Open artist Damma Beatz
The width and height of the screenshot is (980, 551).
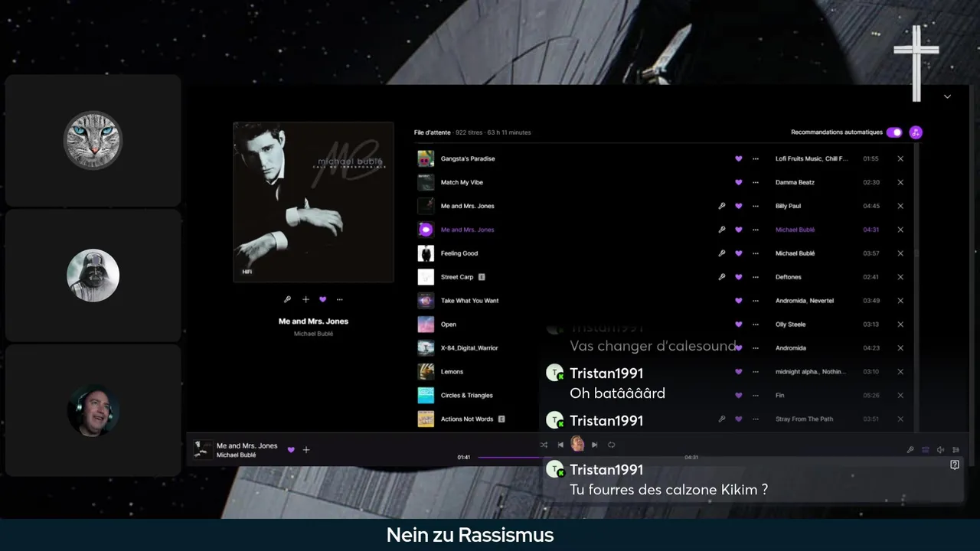click(795, 182)
